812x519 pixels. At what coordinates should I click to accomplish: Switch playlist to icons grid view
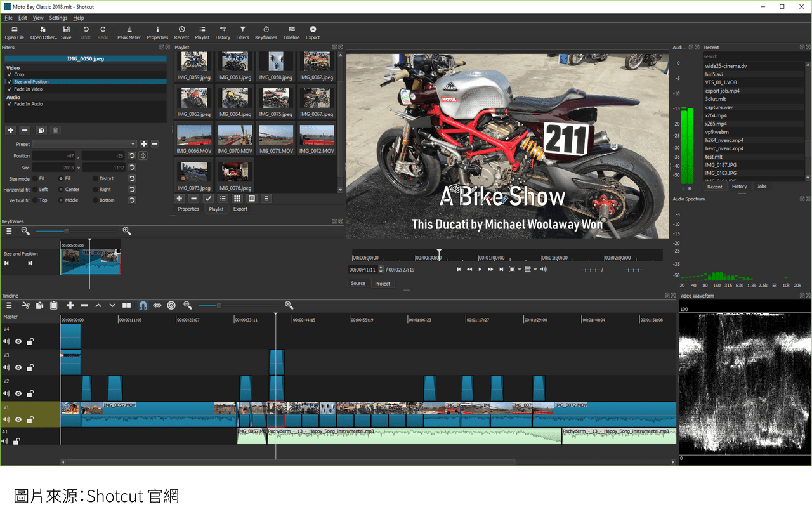coord(237,199)
